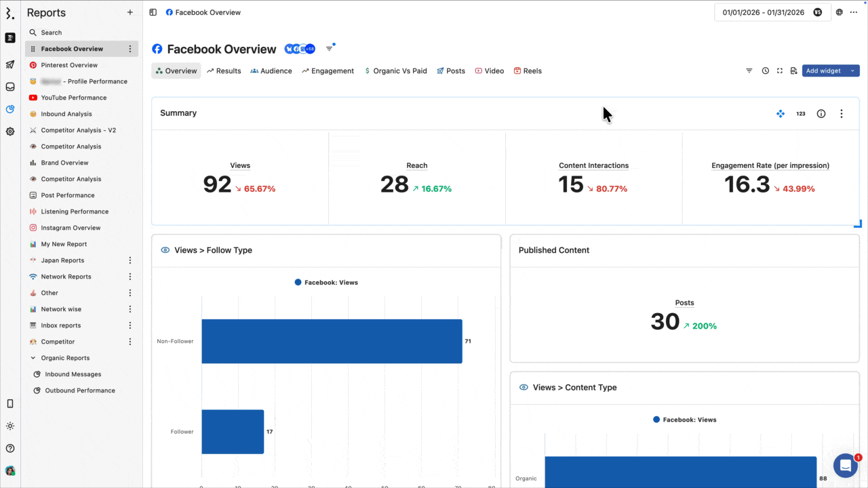Screen dimensions: 868x488
Task: Switch to the Audience tab
Action: pyautogui.click(x=271, y=71)
